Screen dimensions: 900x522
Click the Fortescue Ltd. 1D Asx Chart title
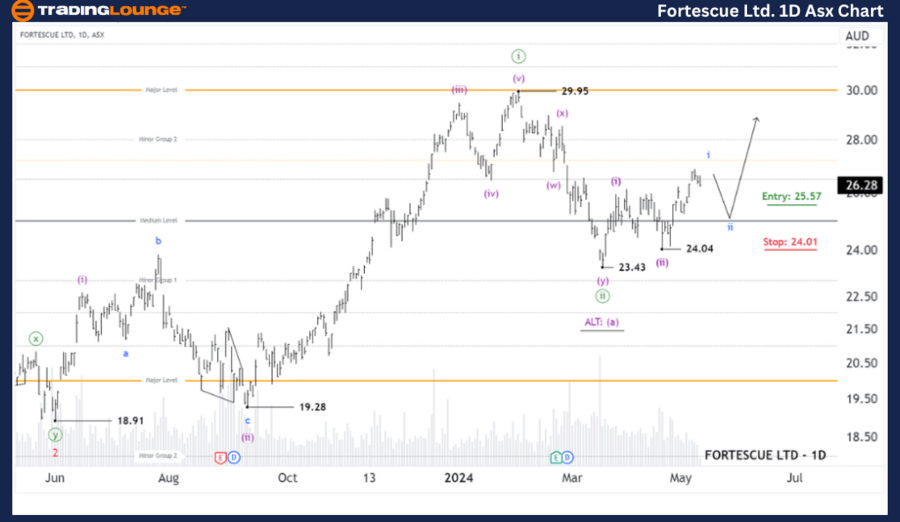pos(770,11)
